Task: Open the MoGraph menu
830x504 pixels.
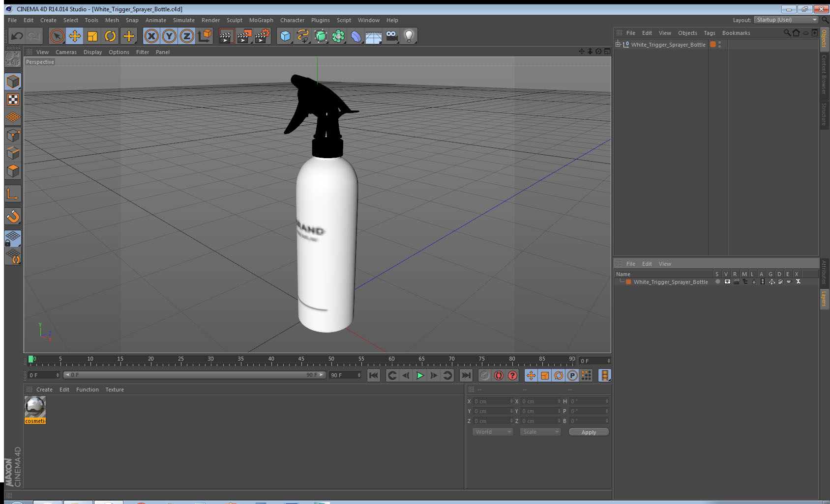Action: click(x=261, y=20)
